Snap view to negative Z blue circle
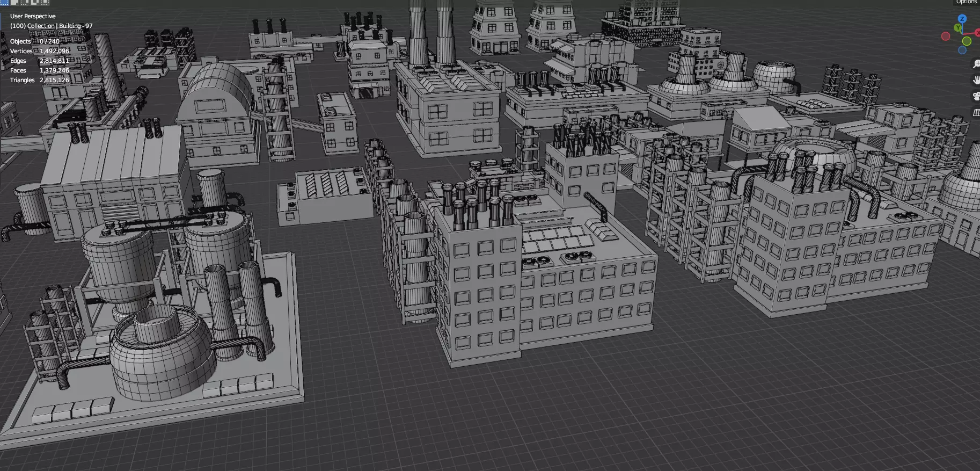The width and height of the screenshot is (980, 471). pos(962,50)
